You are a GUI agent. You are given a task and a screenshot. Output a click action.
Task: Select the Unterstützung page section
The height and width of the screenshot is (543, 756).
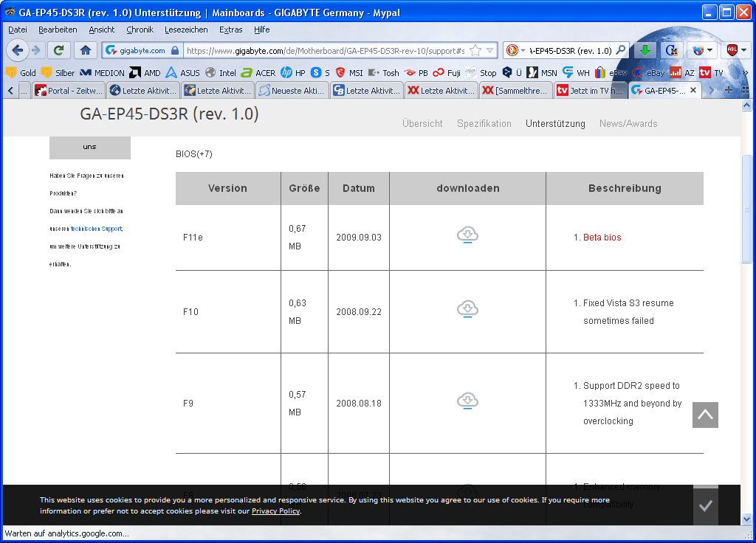coord(555,123)
